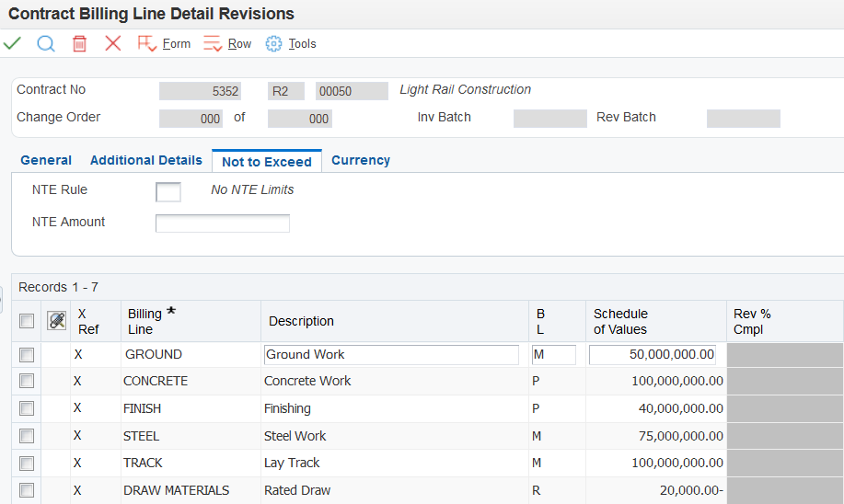844x504 pixels.
Task: Open the Form menu
Action: point(177,43)
